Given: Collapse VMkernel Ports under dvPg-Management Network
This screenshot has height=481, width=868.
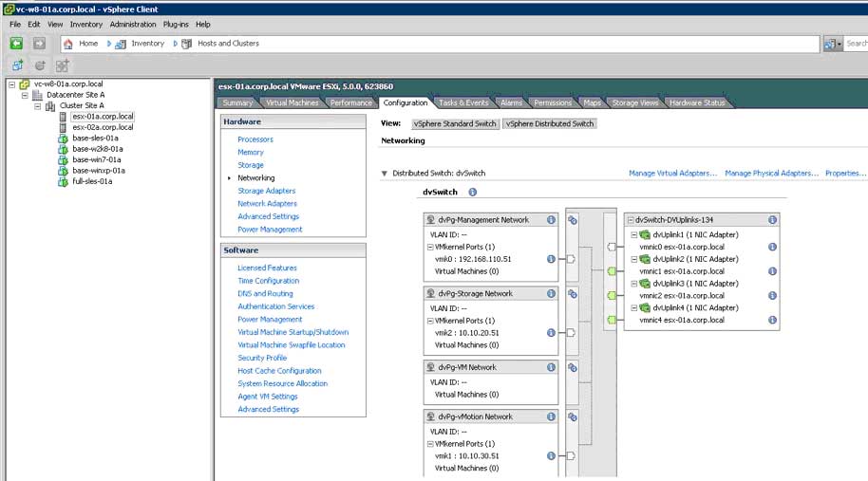Looking at the screenshot, I should 430,247.
